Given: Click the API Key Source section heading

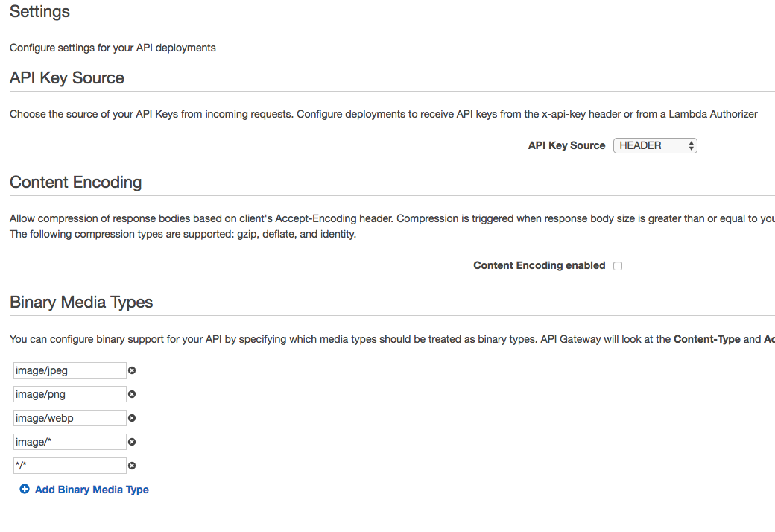Looking at the screenshot, I should click(x=67, y=78).
